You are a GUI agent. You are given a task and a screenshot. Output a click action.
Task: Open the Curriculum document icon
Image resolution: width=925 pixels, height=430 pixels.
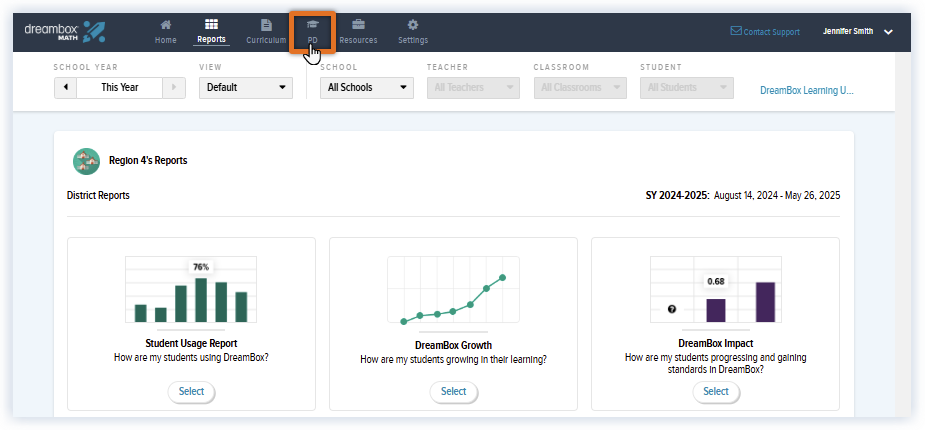coord(267,25)
